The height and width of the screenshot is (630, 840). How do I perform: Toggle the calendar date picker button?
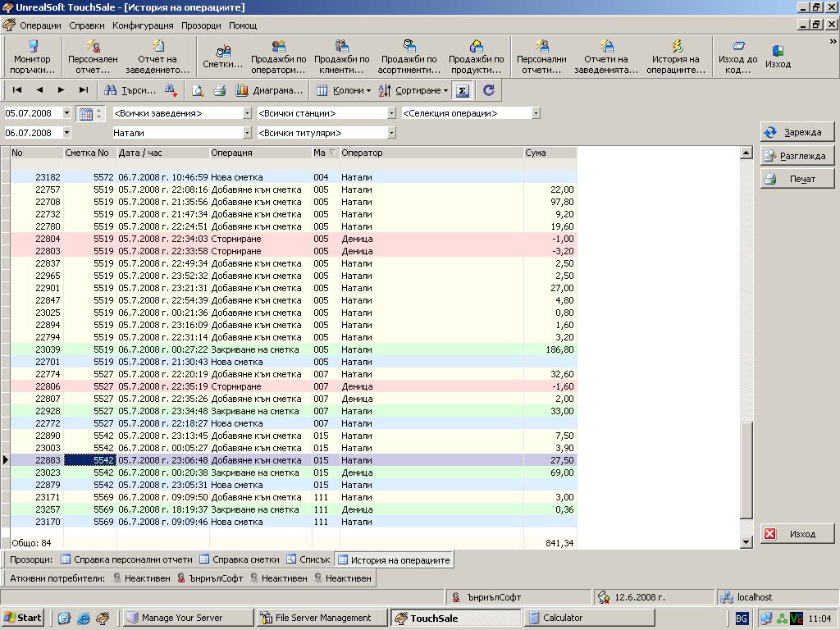85,113
